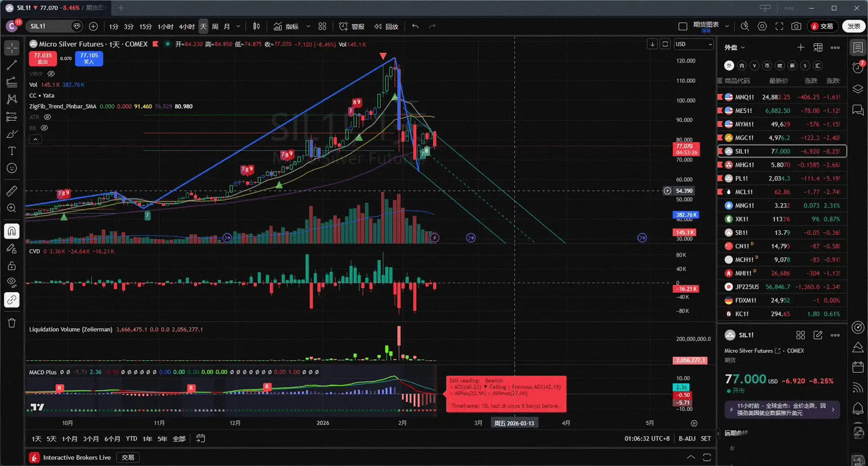
Task: Click the 发表 publish button
Action: point(854,26)
